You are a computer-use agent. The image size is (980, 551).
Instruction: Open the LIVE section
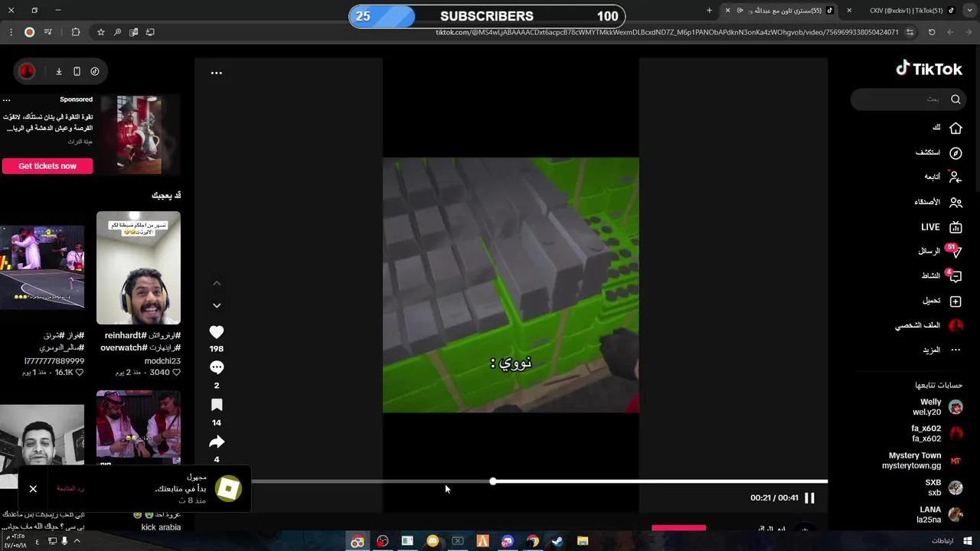click(941, 227)
